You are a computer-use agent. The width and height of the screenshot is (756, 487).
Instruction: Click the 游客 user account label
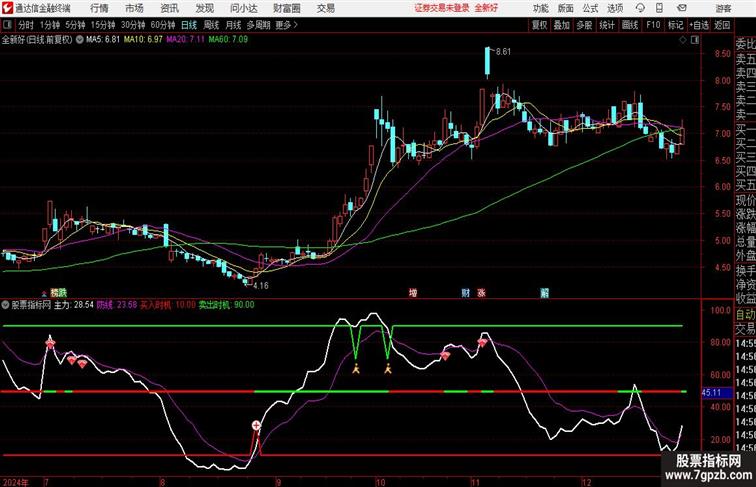point(723,8)
